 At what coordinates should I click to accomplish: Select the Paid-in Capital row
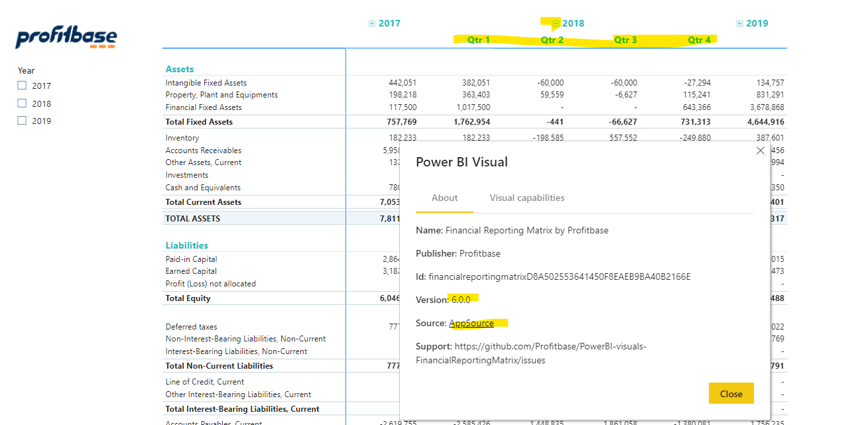[x=191, y=259]
